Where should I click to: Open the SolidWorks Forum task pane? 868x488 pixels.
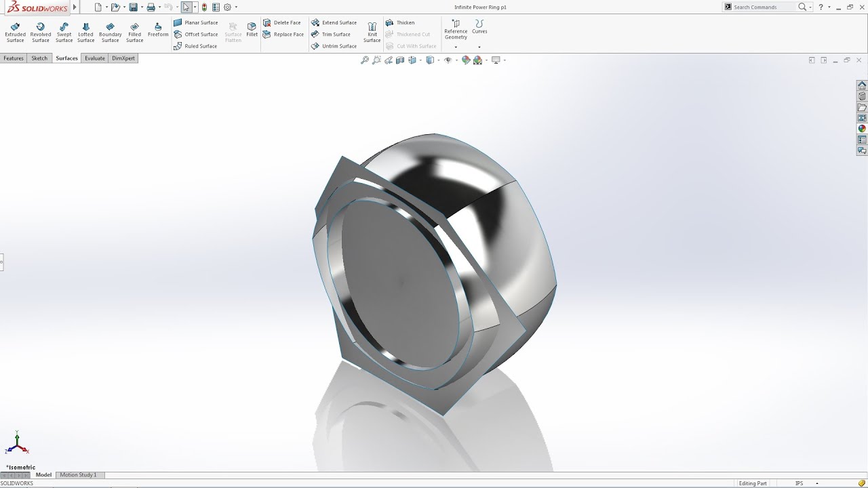[x=862, y=150]
